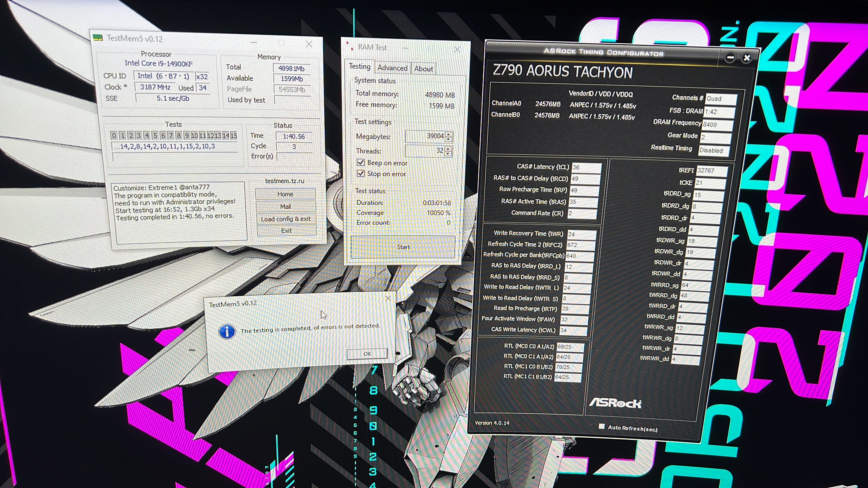The width and height of the screenshot is (868, 488).
Task: Click the Mail button in TestMem5
Action: (286, 206)
